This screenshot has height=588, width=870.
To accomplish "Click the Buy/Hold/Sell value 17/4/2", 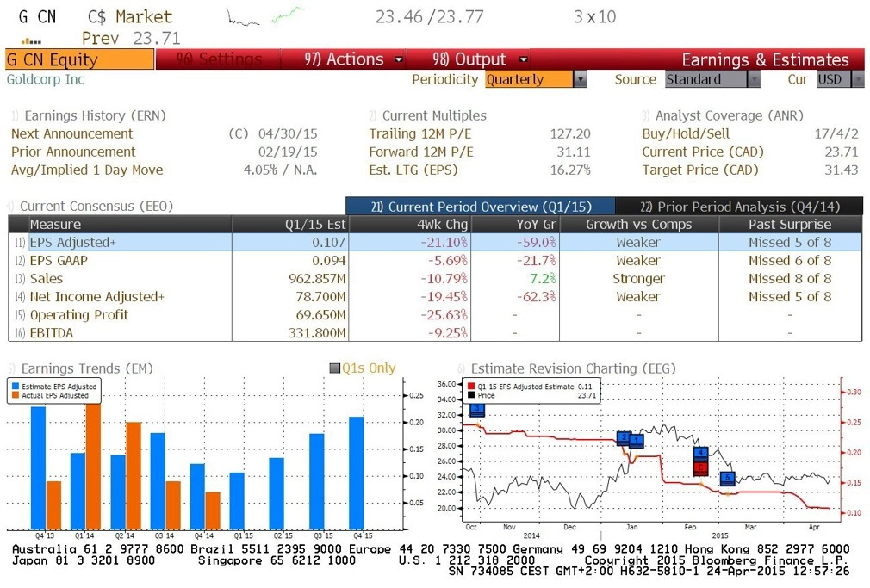I will tap(836, 133).
